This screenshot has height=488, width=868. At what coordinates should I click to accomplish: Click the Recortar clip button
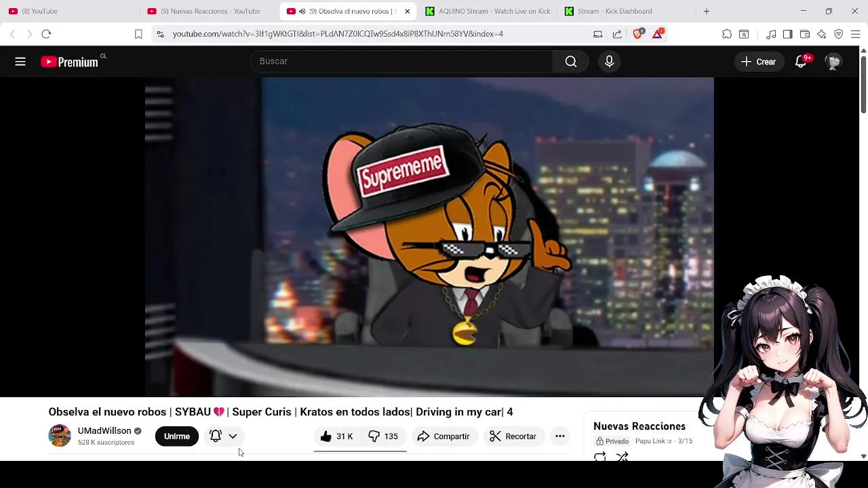pos(513,436)
